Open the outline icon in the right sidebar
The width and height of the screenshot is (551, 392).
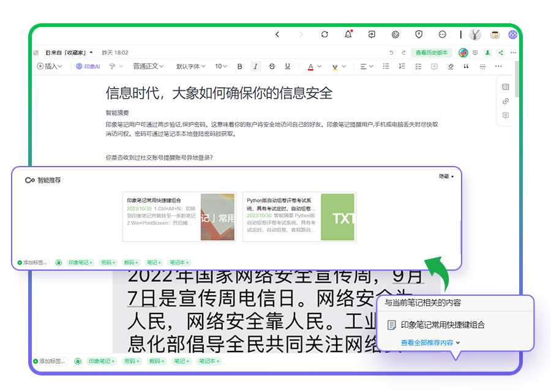click(506, 87)
